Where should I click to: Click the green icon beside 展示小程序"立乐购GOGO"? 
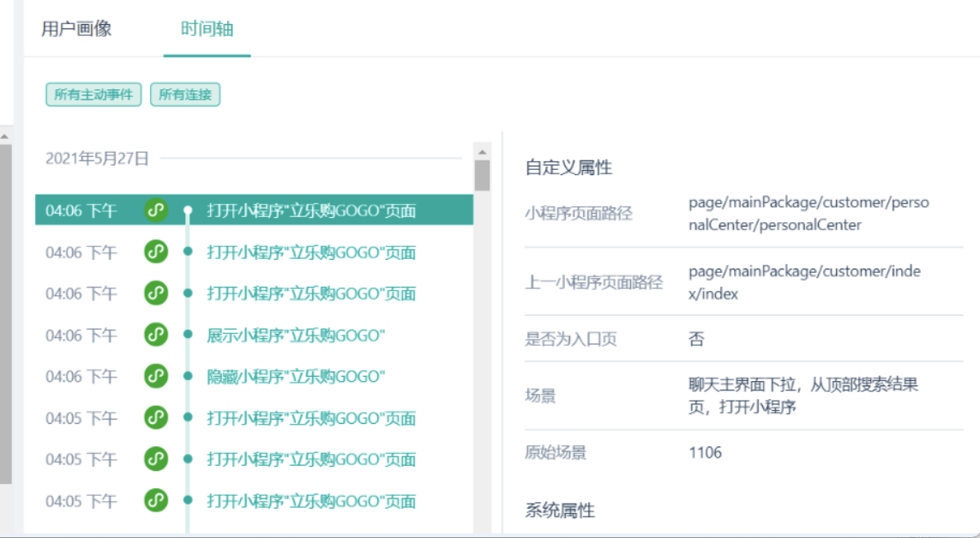155,335
